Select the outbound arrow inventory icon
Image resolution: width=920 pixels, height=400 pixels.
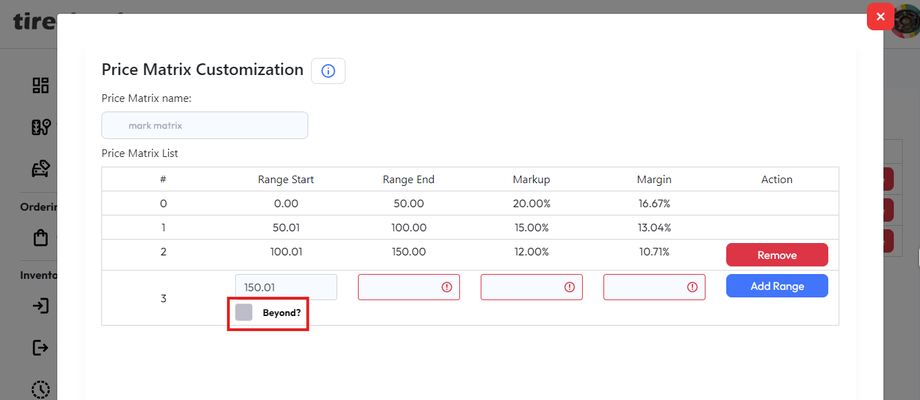[x=40, y=348]
